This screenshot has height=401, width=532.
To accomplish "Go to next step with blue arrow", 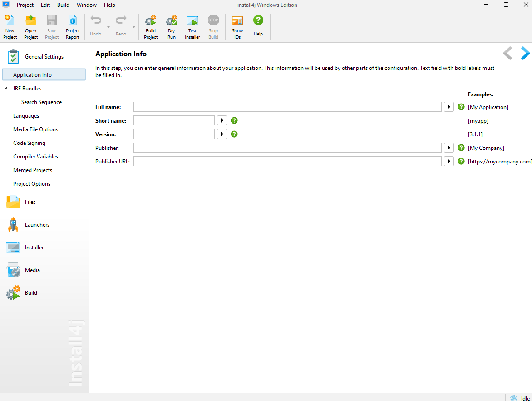I will coord(525,53).
